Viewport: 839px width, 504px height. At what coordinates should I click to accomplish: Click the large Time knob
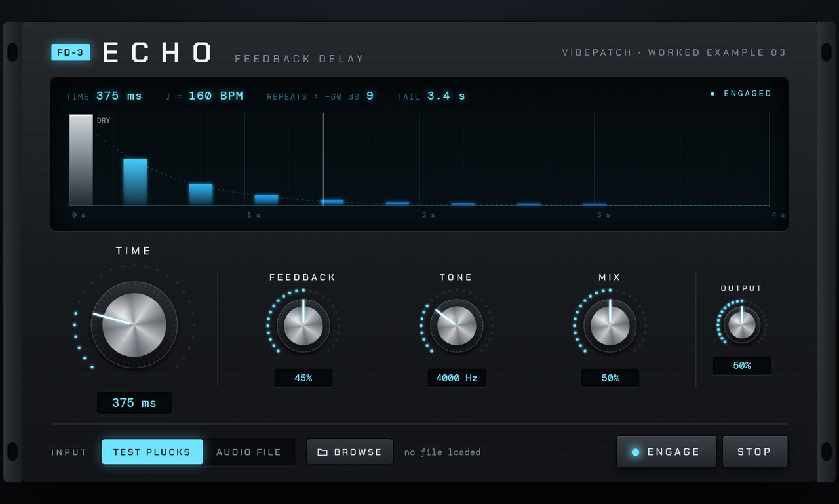tap(134, 325)
